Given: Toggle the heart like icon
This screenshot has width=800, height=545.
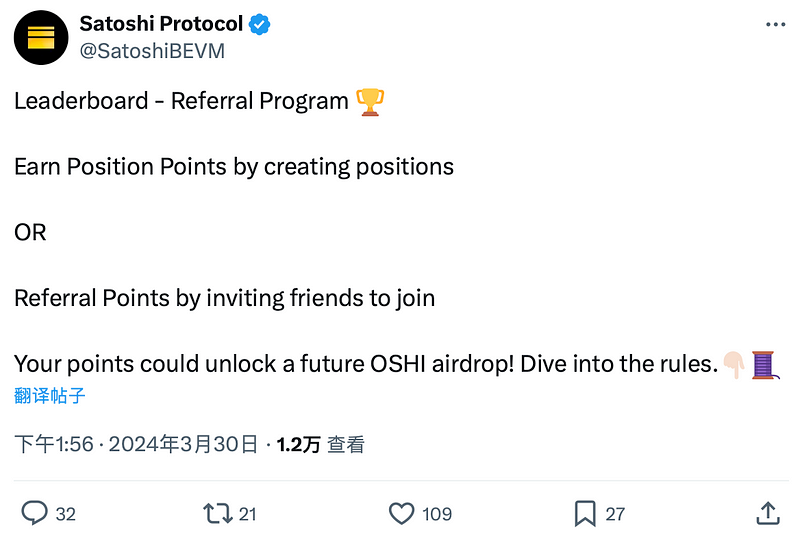Looking at the screenshot, I should click(x=402, y=513).
